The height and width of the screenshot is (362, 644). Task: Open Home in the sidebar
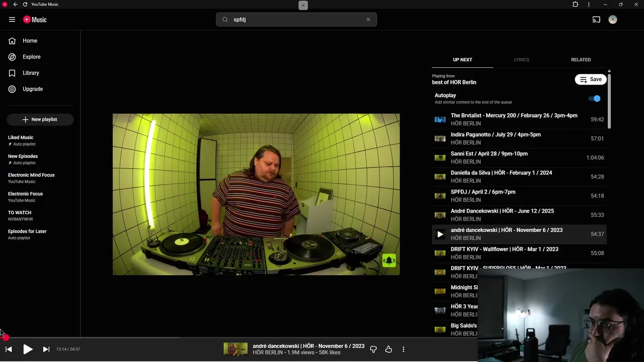click(30, 41)
